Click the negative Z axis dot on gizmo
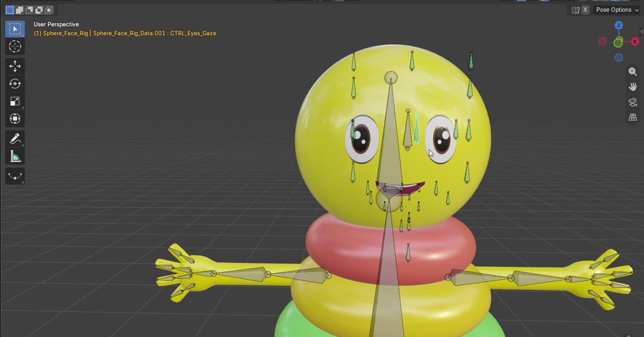 click(619, 58)
